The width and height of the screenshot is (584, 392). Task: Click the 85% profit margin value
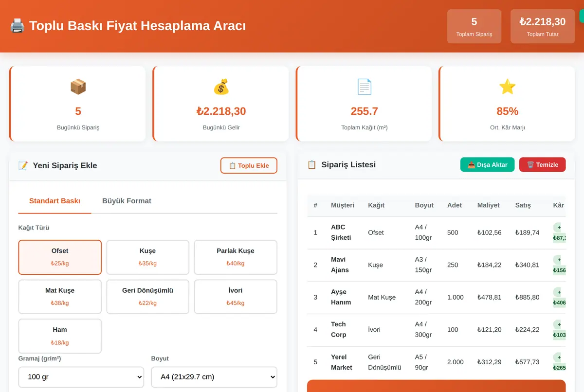point(507,111)
